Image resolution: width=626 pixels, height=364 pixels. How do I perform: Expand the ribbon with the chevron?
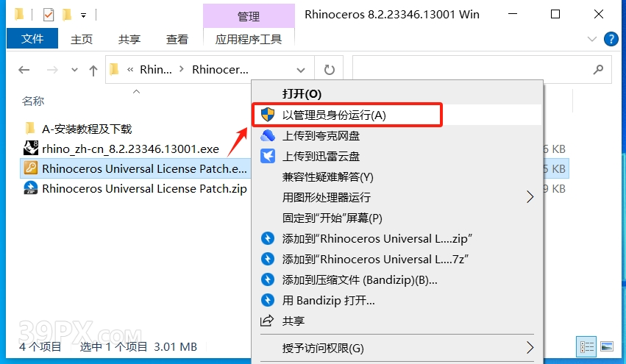pos(592,39)
